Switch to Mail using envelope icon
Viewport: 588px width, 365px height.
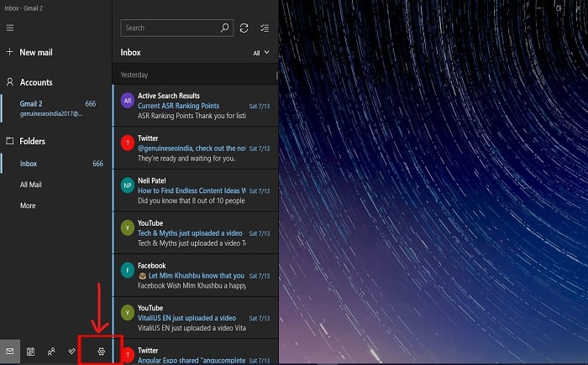pos(10,351)
